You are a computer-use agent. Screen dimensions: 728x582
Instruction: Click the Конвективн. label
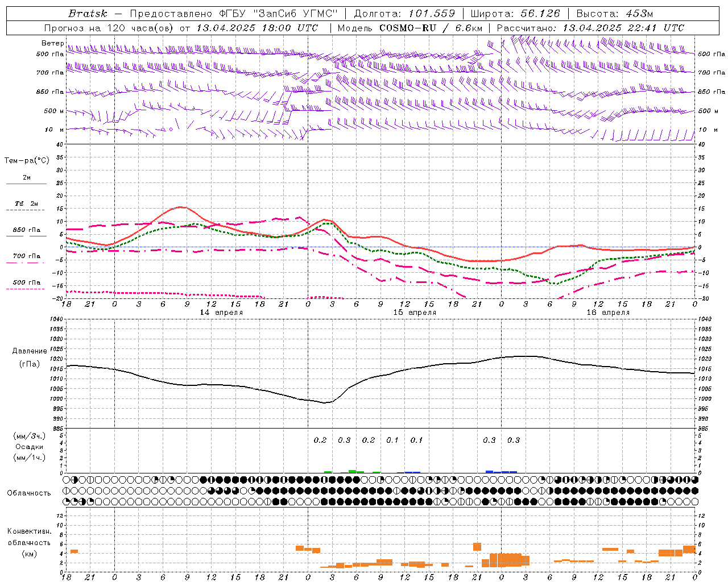(x=29, y=531)
